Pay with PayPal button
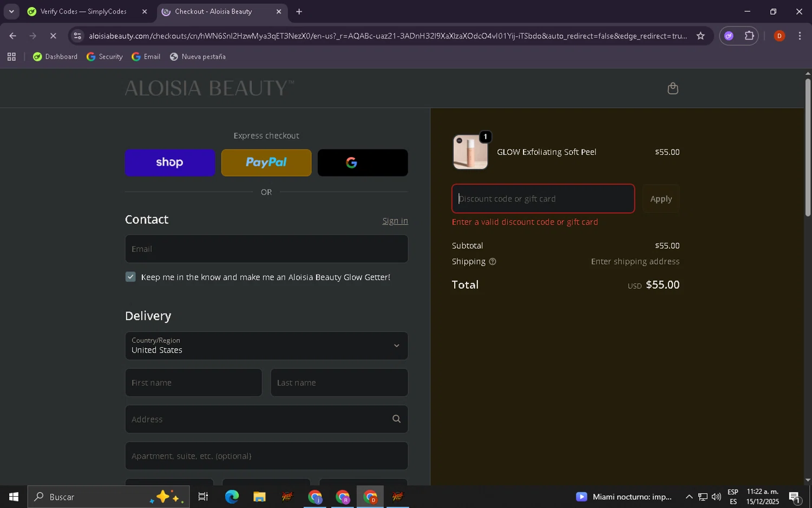 point(266,162)
